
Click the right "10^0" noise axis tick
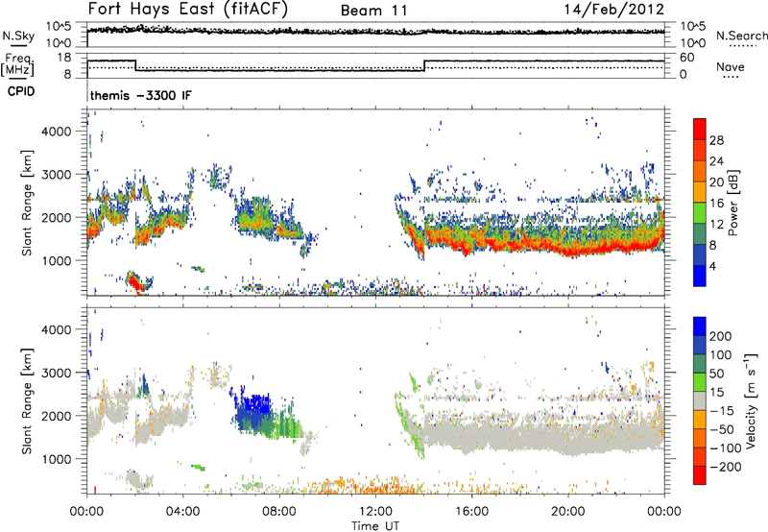693,43
